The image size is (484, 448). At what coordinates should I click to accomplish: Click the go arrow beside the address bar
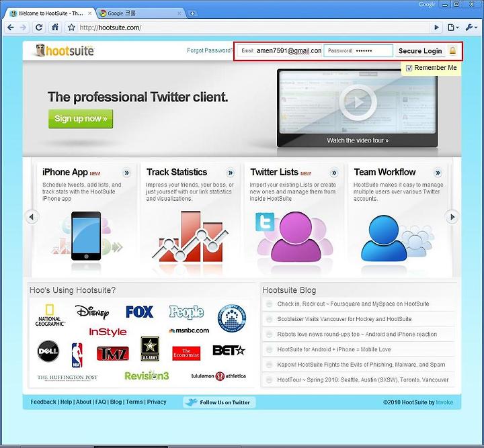point(436,28)
